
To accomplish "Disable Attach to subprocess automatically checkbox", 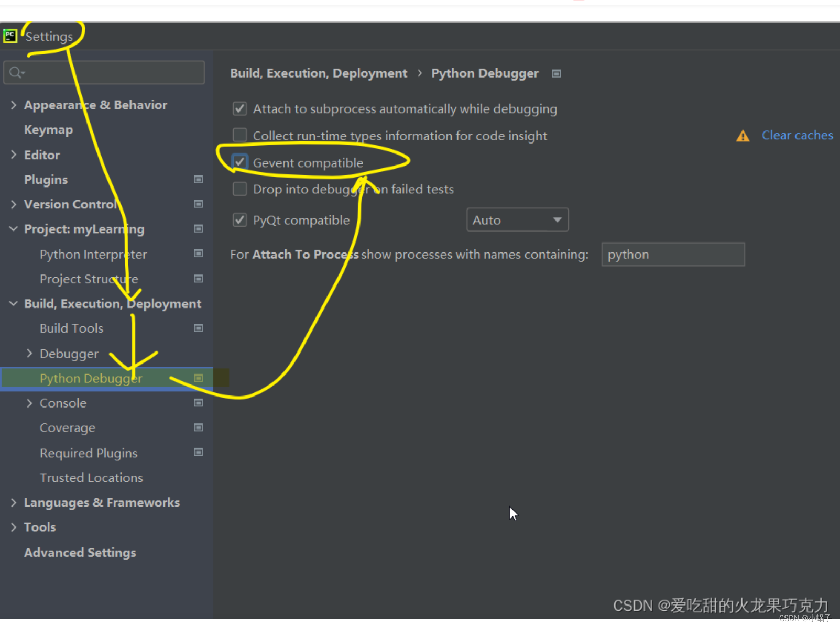I will pyautogui.click(x=239, y=108).
